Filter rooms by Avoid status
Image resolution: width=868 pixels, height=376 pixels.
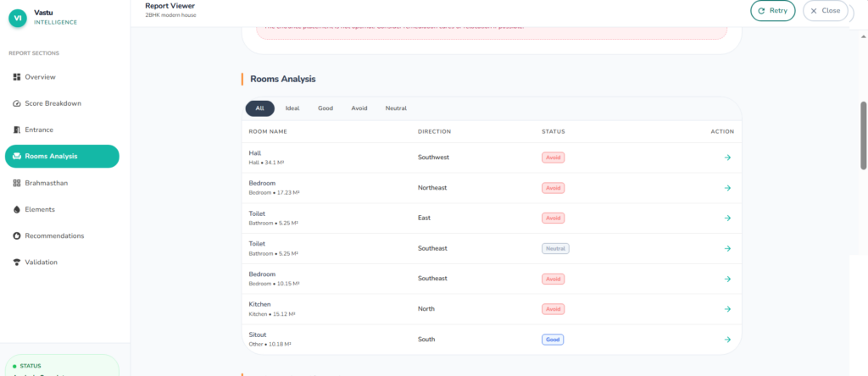tap(359, 108)
